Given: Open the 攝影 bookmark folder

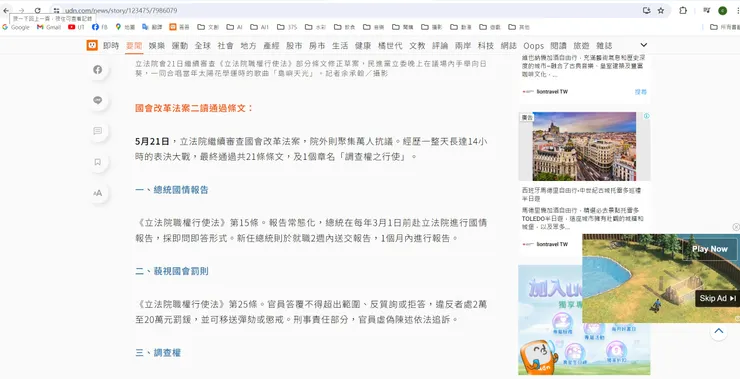Looking at the screenshot, I should click(432, 27).
